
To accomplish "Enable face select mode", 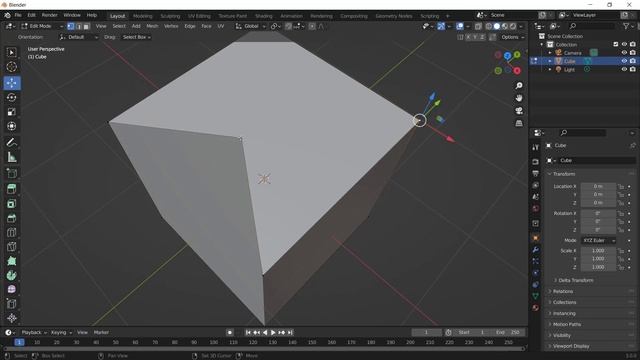I will pos(86,26).
